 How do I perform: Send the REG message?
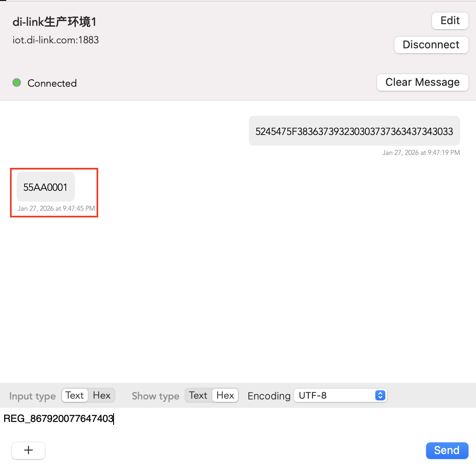(x=447, y=450)
